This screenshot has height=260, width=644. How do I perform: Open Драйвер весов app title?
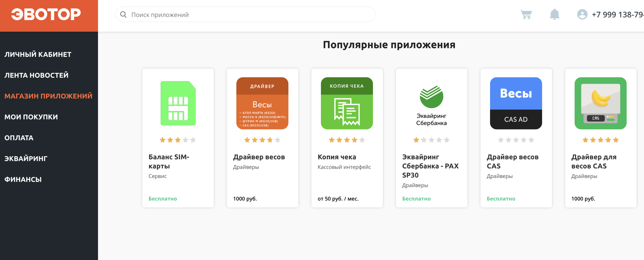coord(259,157)
